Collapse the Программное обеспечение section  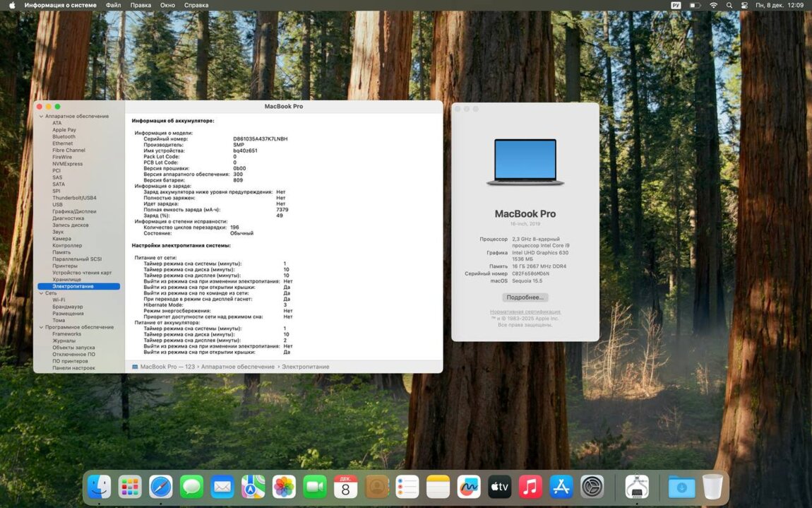[41, 327]
